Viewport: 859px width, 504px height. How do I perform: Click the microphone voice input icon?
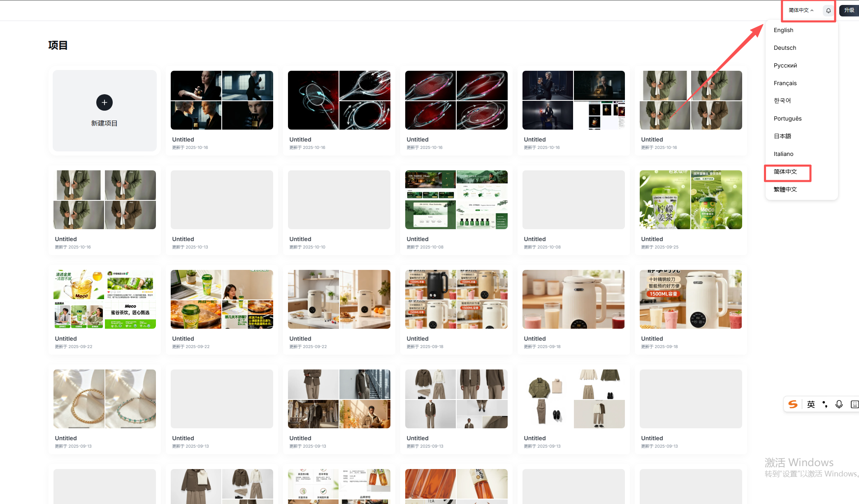point(839,404)
